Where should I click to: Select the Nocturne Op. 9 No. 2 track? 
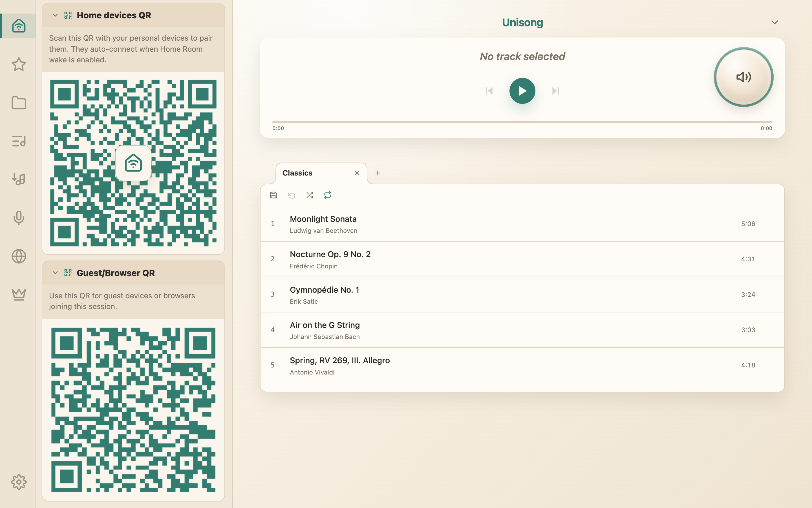[522, 259]
